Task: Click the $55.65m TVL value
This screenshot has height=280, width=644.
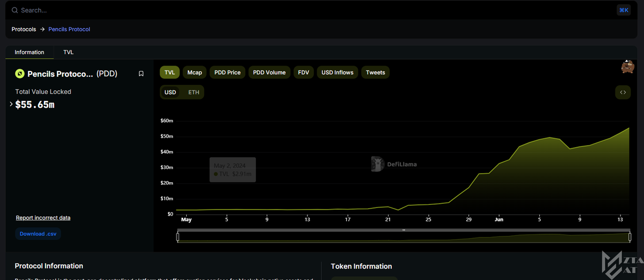Action: (35, 105)
